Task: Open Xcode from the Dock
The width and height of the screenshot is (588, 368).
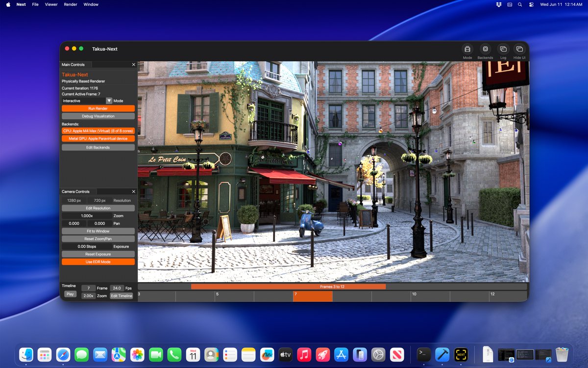Action: 442,354
